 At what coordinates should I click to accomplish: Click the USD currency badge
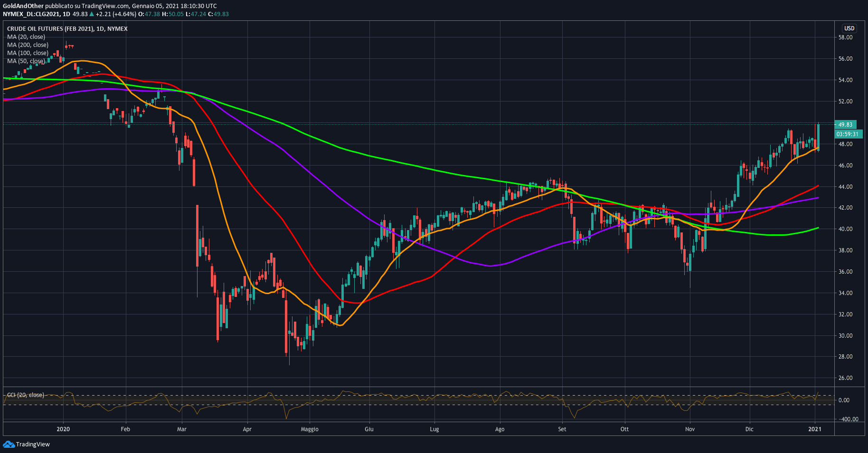(x=849, y=28)
